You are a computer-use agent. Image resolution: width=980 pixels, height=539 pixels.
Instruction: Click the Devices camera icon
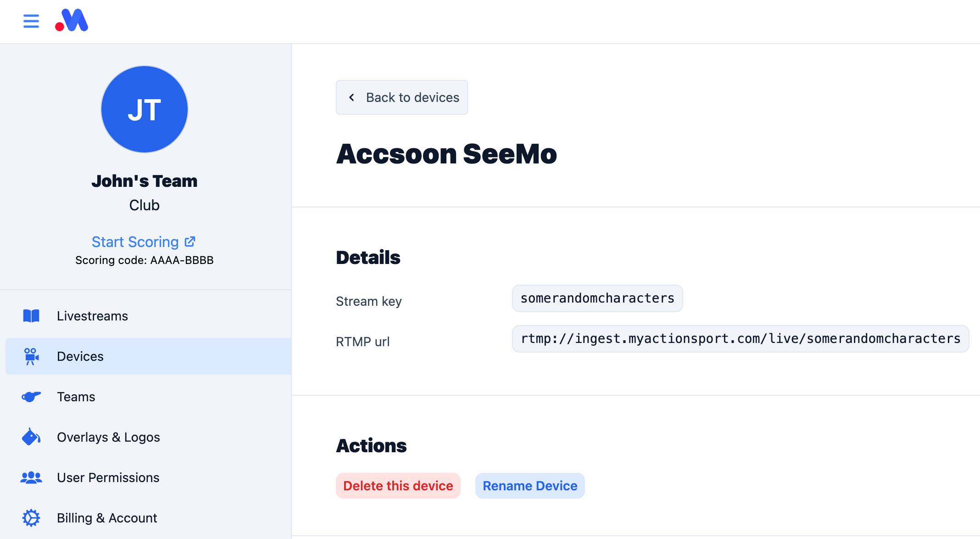point(31,356)
